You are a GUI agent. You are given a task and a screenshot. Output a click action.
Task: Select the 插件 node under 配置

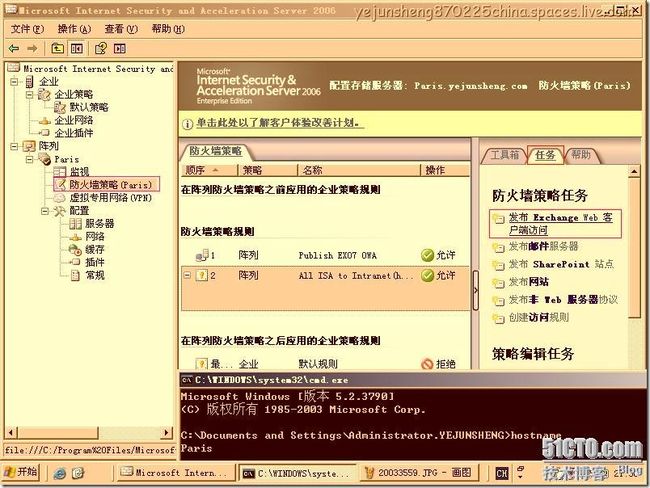coord(95,262)
